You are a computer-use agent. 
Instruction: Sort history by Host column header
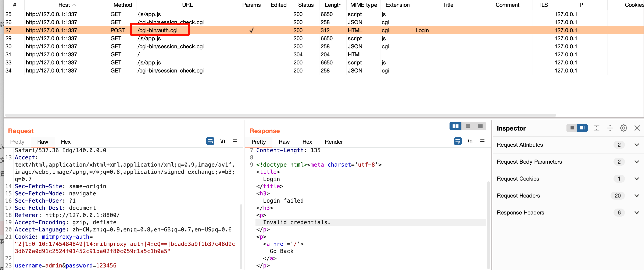[64, 5]
